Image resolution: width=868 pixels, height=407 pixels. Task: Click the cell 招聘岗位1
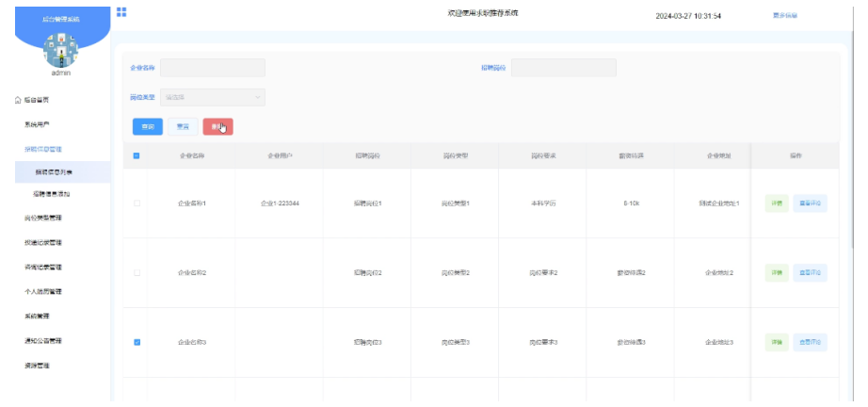[x=367, y=203]
